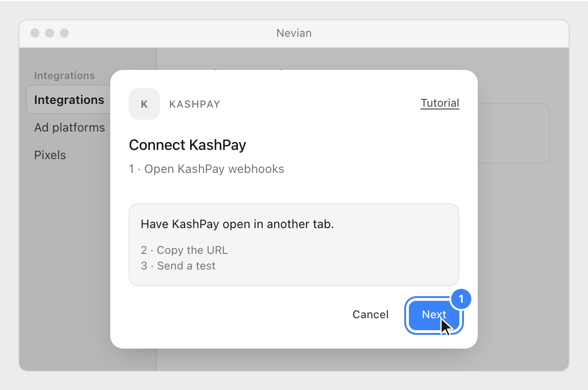Click the 'Connect KashPay' heading
588x390 pixels.
(x=187, y=145)
